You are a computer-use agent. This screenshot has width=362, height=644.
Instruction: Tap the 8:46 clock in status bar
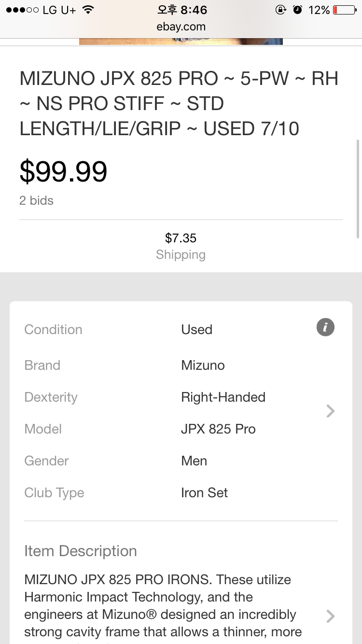(182, 10)
